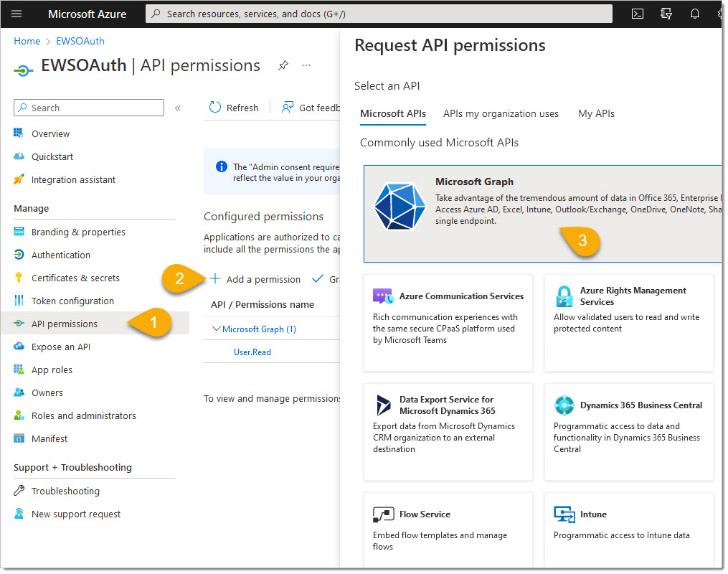Open the notifications bell
The height and width of the screenshot is (574, 728).
click(696, 14)
